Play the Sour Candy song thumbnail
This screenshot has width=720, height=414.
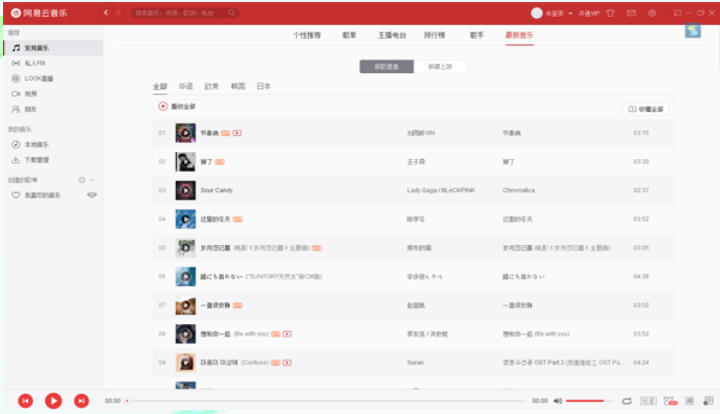pos(184,189)
